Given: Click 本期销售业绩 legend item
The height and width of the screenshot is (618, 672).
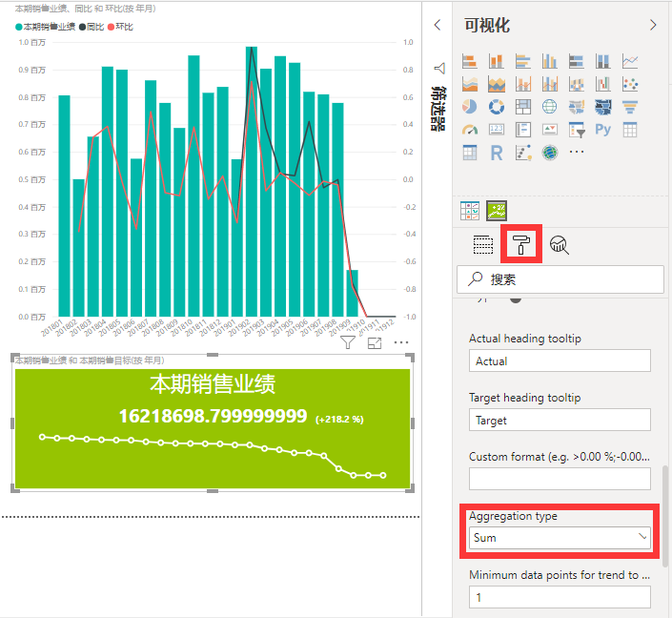Looking at the screenshot, I should [x=45, y=27].
